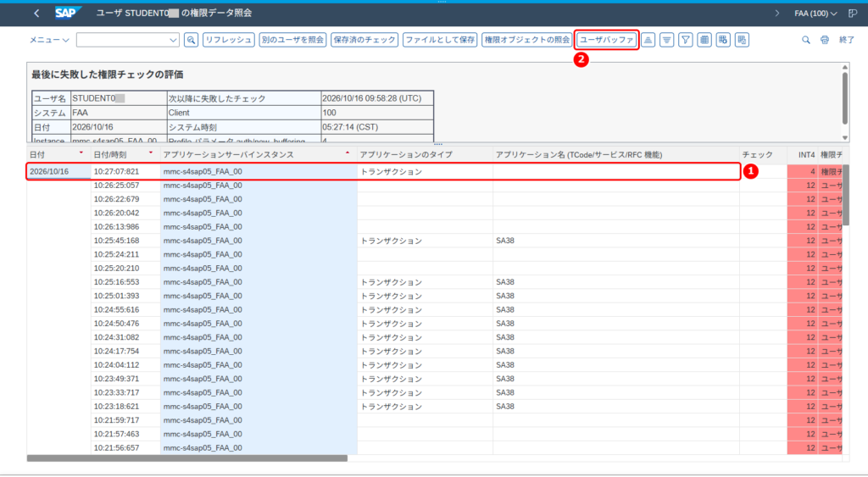Click the INT4 column header
The height and width of the screenshot is (477, 868).
(802, 155)
